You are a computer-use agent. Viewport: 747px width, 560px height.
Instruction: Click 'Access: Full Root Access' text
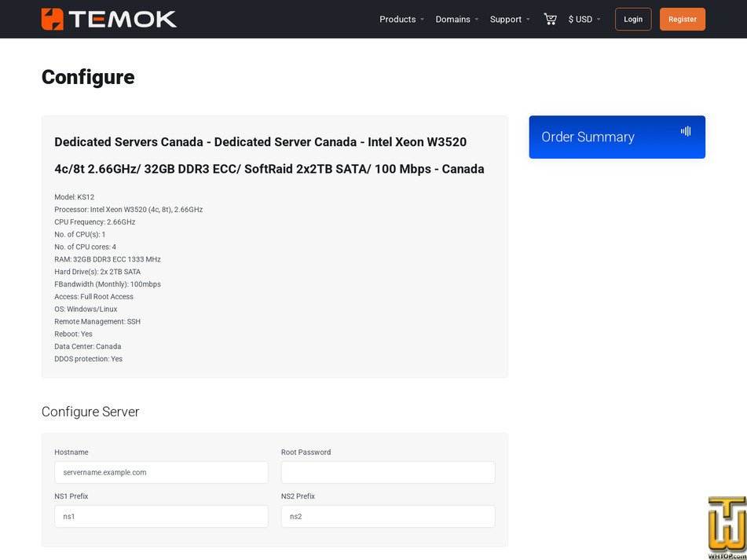(x=93, y=297)
